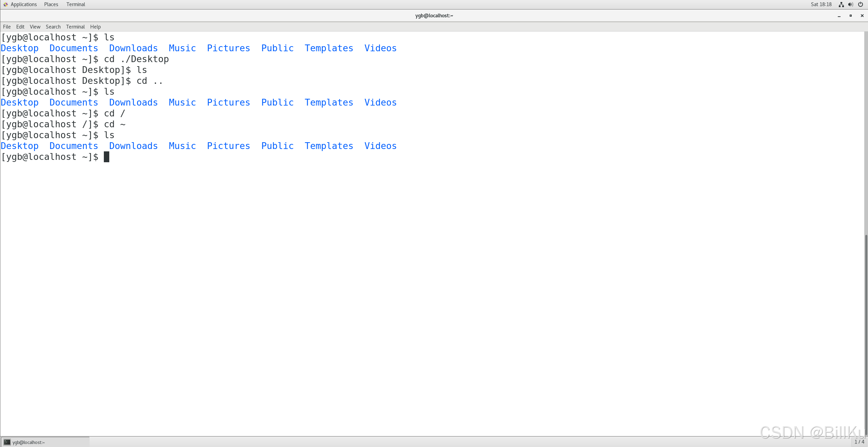Click the network status icon
The image size is (868, 447).
pyautogui.click(x=841, y=4)
